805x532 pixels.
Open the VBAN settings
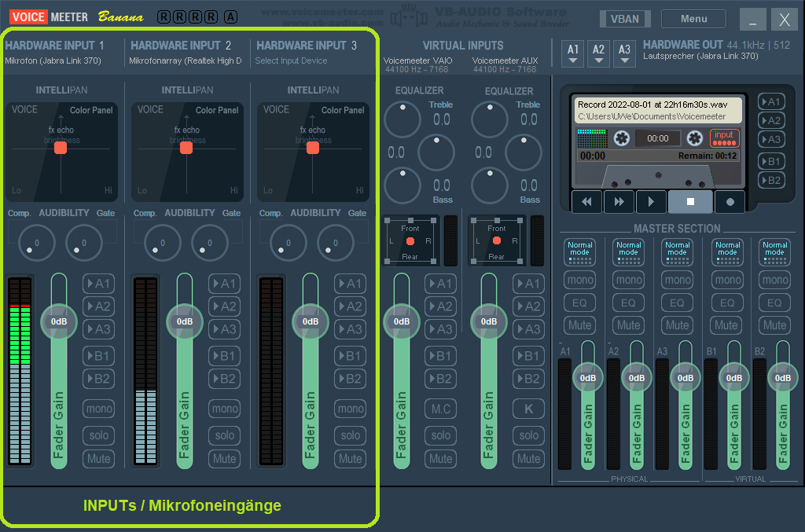pos(624,19)
